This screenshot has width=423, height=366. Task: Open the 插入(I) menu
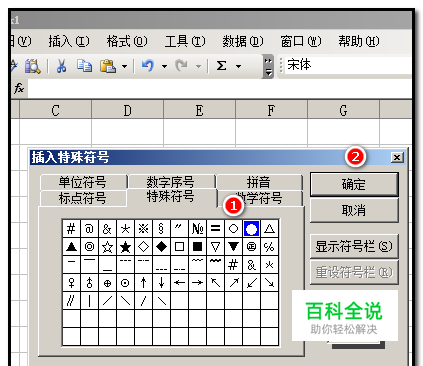[x=69, y=41]
